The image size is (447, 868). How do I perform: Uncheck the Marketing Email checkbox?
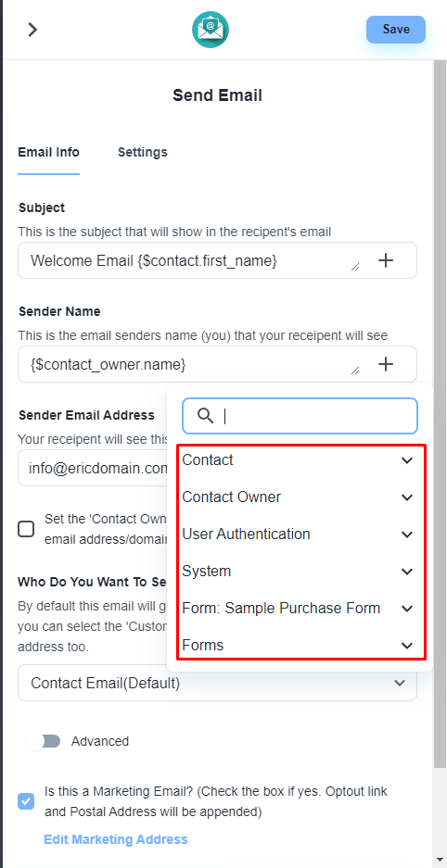[26, 801]
